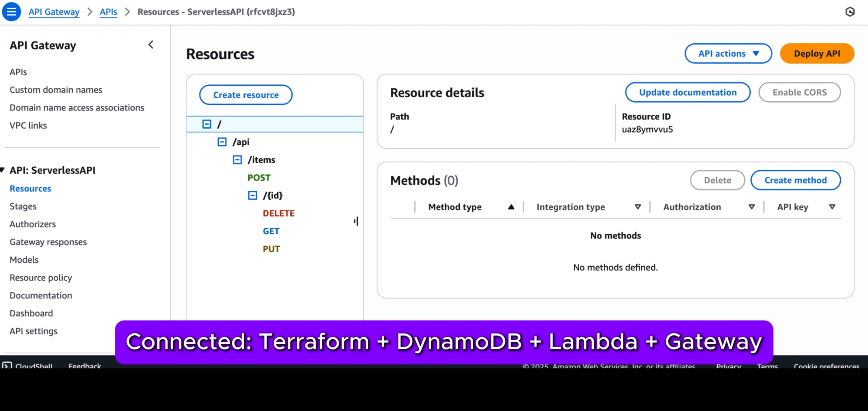Collapse the /api resource node
The width and height of the screenshot is (868, 411).
[222, 142]
